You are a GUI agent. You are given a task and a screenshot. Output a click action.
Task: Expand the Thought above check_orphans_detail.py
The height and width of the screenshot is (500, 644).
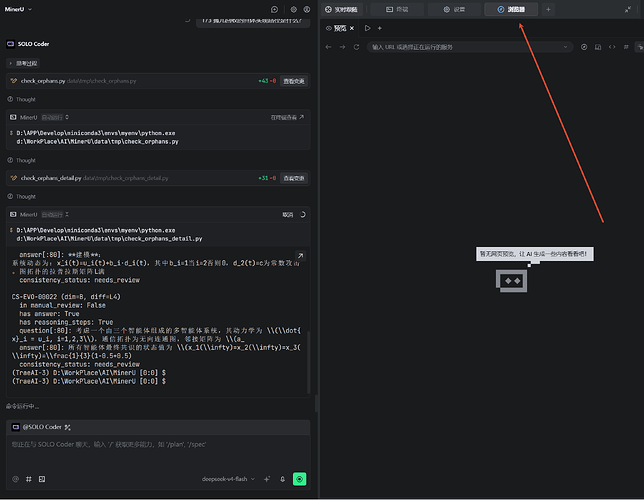click(x=22, y=160)
